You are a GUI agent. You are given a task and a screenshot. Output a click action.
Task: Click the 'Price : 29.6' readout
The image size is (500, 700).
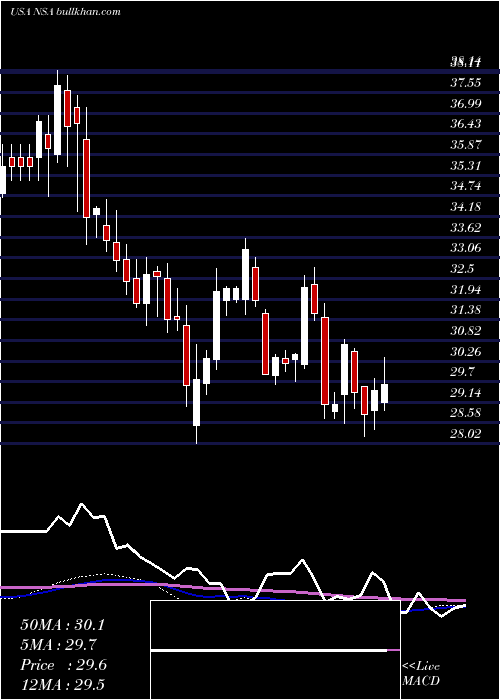[x=63, y=665]
